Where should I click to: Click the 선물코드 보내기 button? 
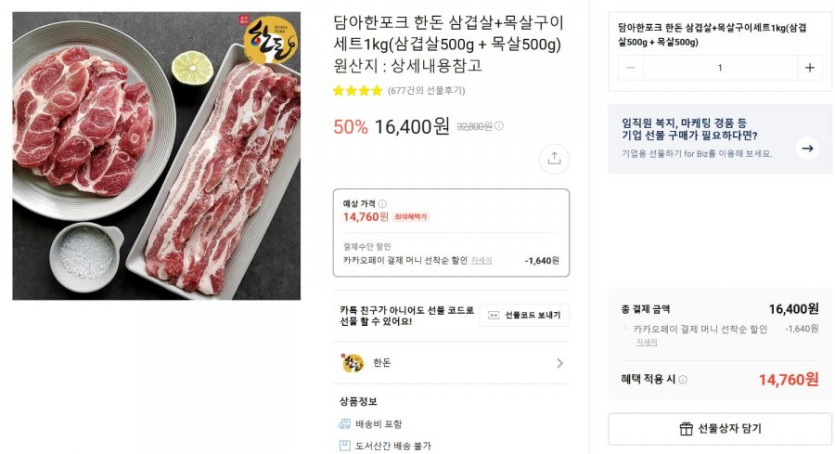(x=524, y=316)
